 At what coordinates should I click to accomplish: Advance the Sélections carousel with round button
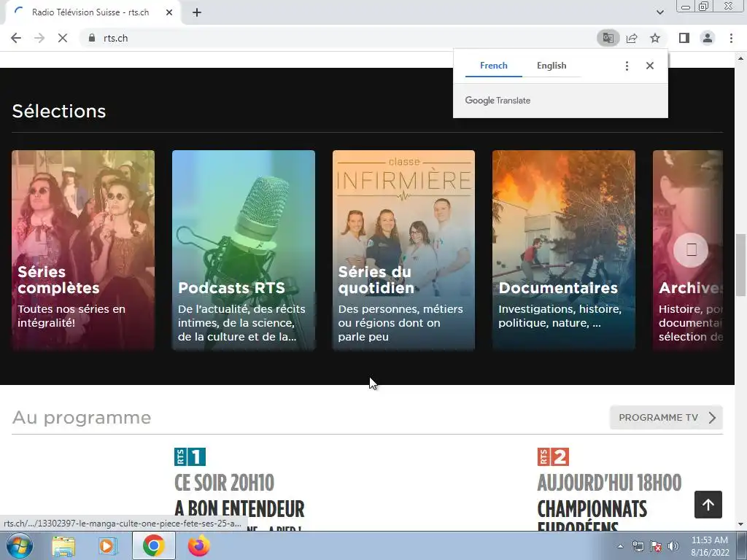691,249
